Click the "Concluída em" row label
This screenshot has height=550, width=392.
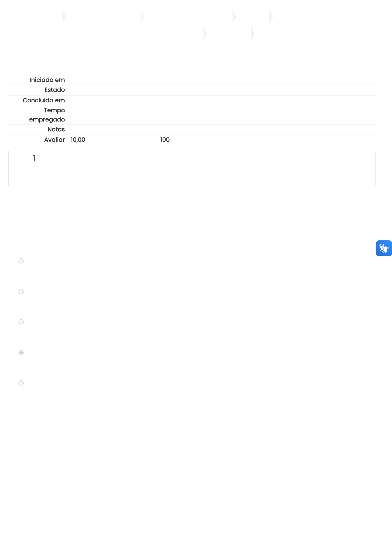(x=44, y=100)
